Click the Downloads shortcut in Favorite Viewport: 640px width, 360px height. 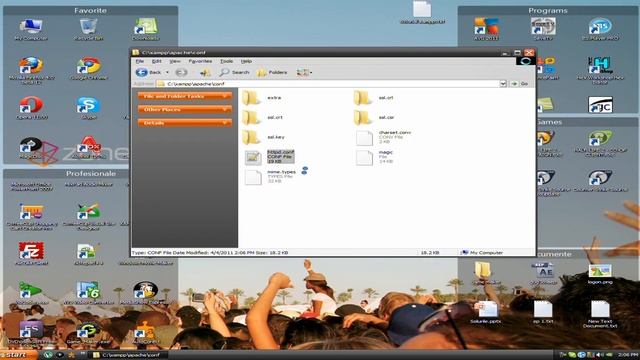click(x=146, y=29)
